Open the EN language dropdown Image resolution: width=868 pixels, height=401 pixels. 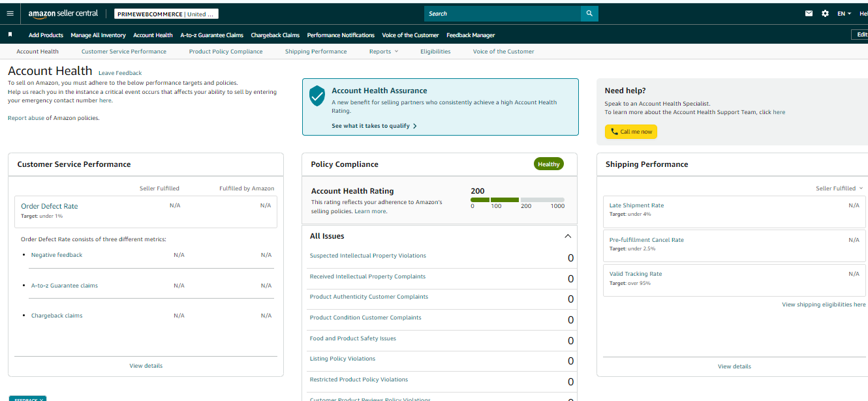click(845, 14)
